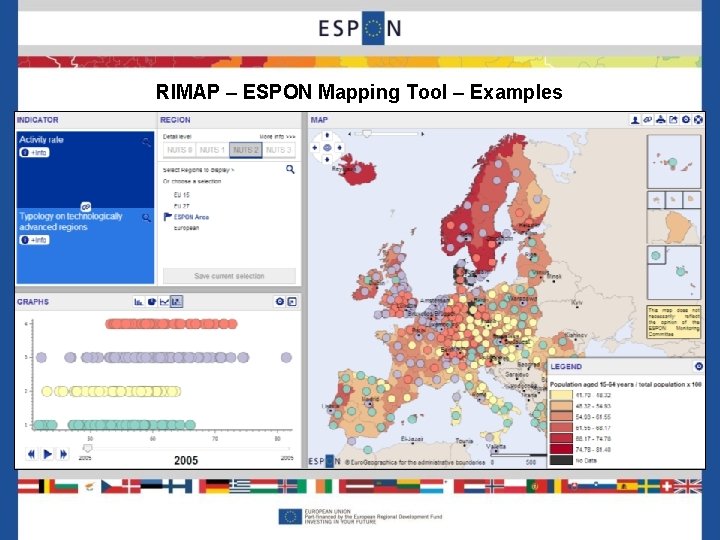Click the link/share icon in map toolbar
Image resolution: width=720 pixels, height=540 pixels.
(x=647, y=120)
